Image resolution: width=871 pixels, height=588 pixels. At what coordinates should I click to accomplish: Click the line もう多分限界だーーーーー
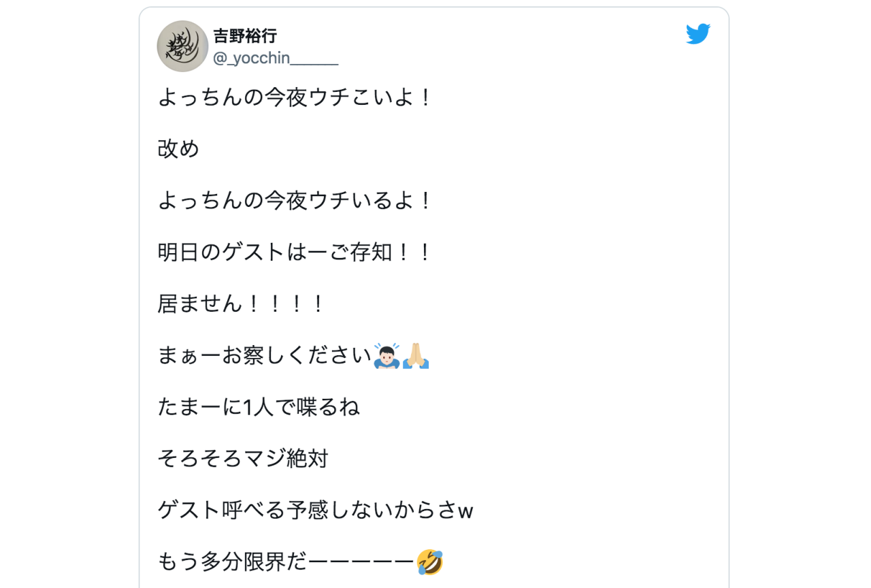286,562
